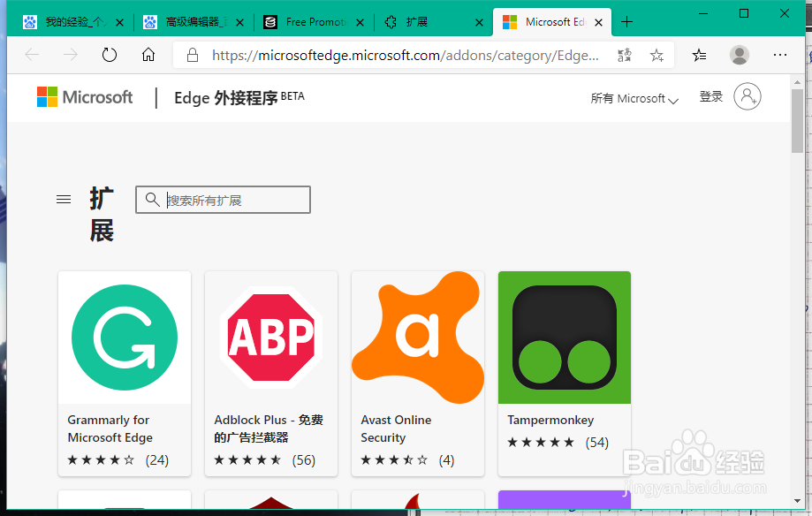812x516 pixels.
Task: Close the 扩展 tab
Action: tap(480, 22)
